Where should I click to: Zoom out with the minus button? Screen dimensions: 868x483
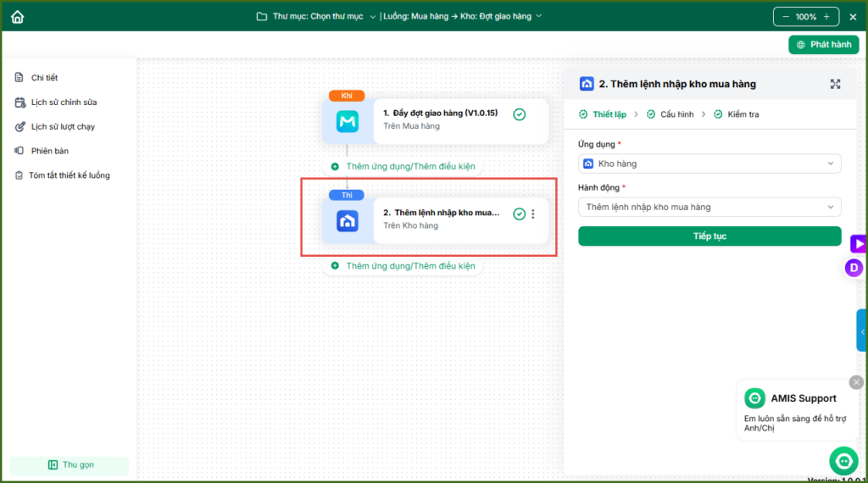click(786, 17)
